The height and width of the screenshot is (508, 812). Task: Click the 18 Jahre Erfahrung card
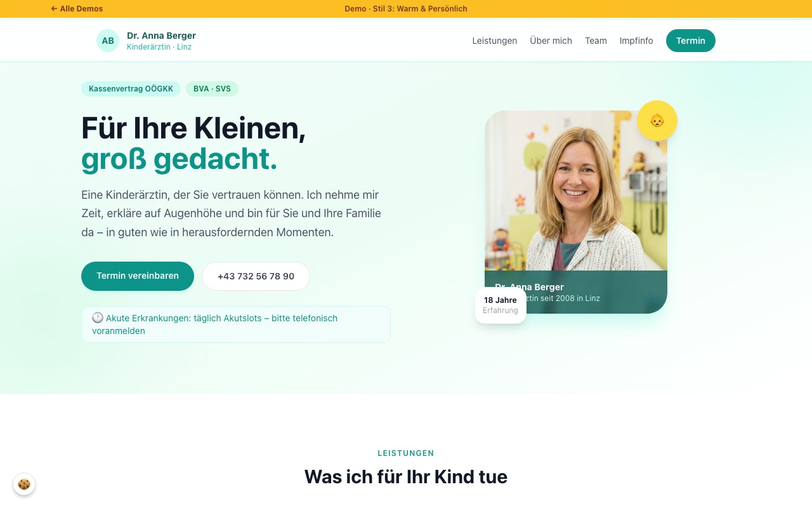(501, 305)
